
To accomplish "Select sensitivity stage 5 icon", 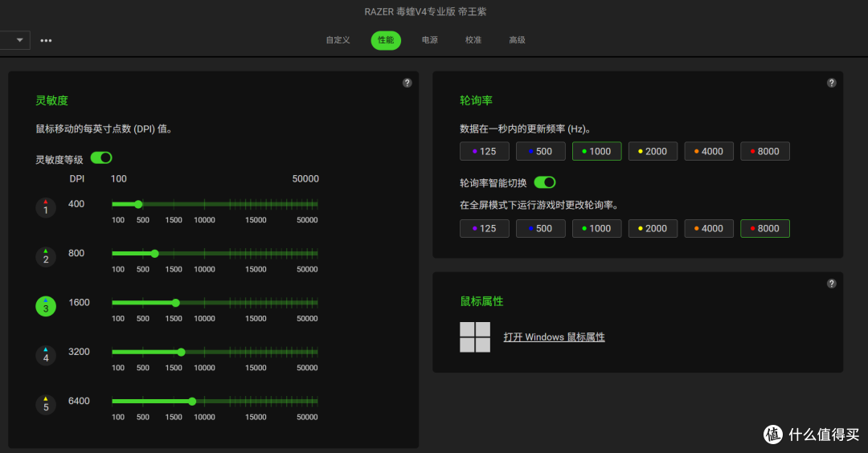I will (x=46, y=404).
